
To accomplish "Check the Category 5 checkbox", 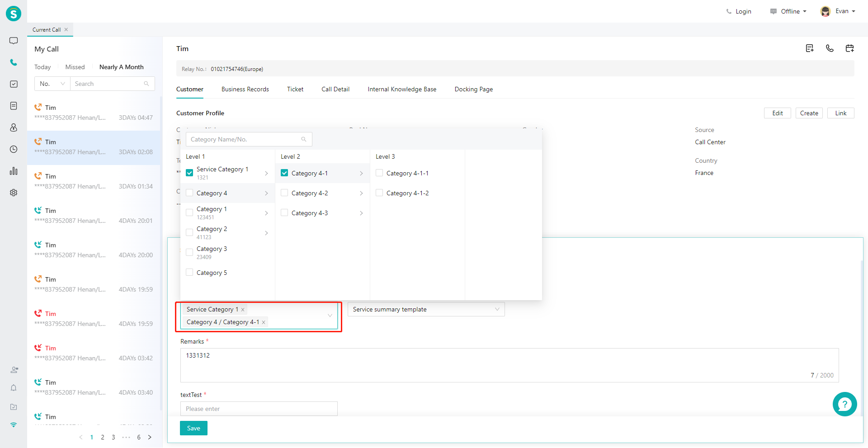I will pos(189,273).
